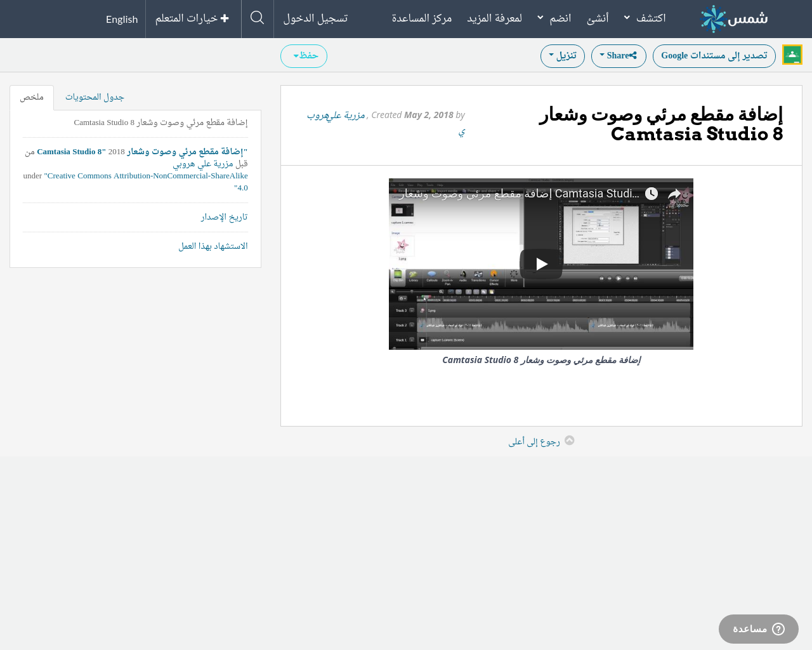
Task: Switch to ملخص summary tab
Action: 32,97
